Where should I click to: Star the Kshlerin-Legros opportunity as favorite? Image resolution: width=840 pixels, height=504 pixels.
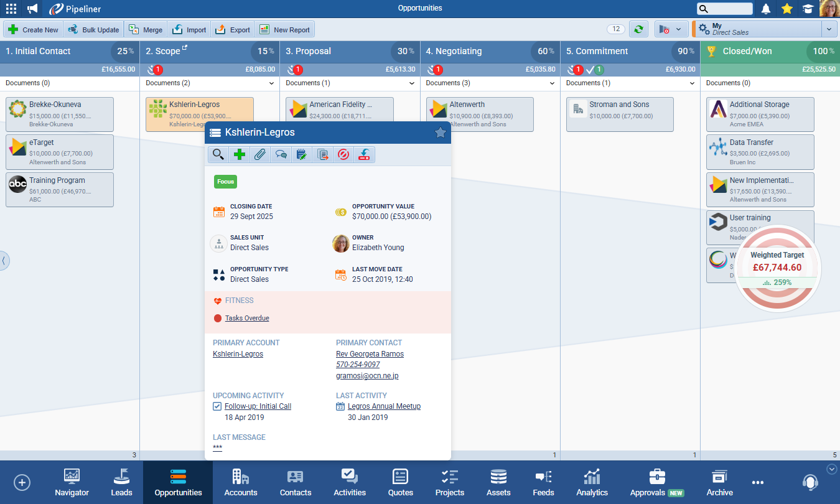(x=440, y=133)
